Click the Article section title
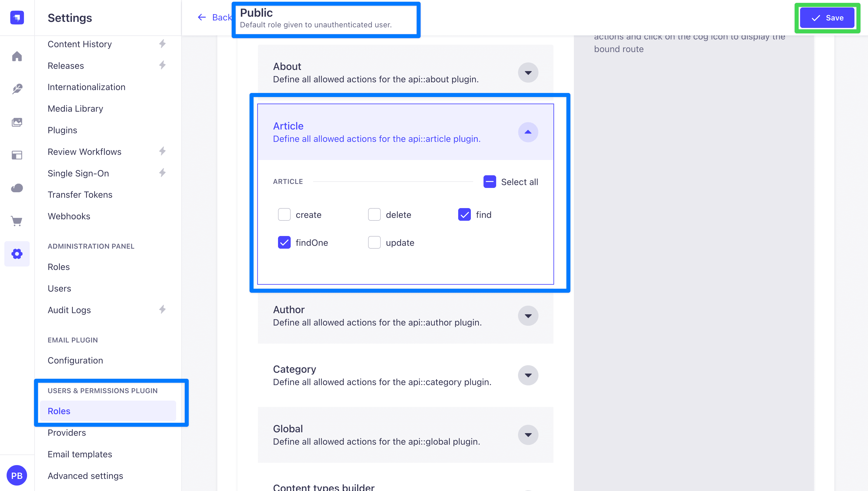Image resolution: width=868 pixels, height=491 pixels. (x=288, y=126)
